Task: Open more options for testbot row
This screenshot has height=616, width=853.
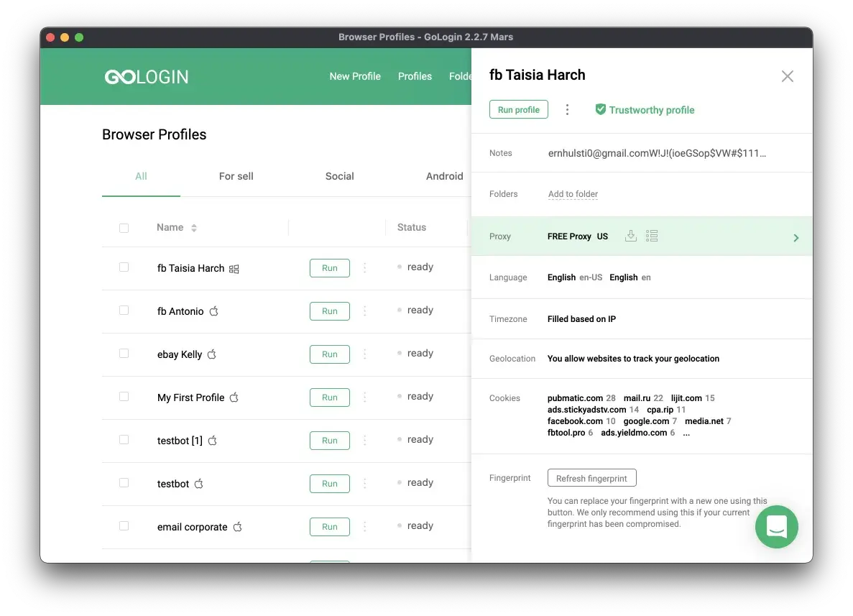Action: coord(364,483)
